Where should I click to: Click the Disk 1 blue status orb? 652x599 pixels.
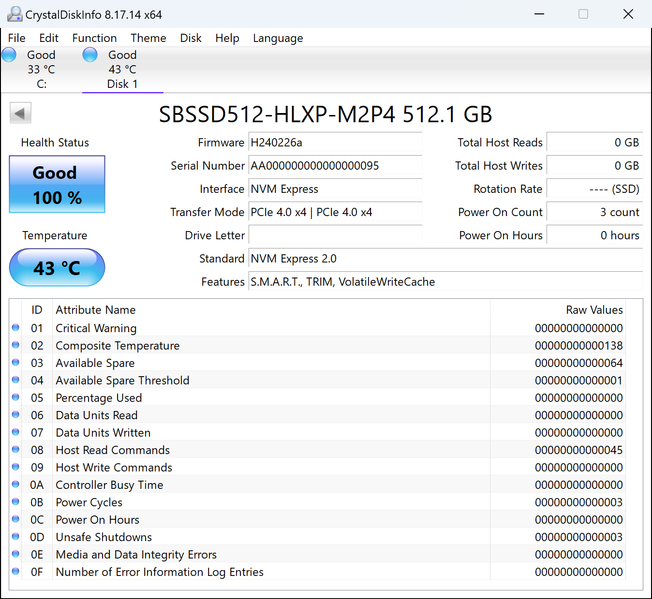point(90,55)
